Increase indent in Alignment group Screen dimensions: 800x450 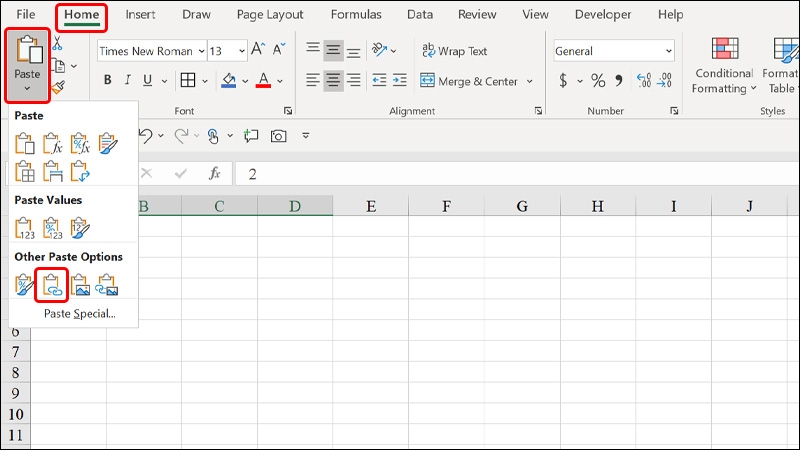399,80
